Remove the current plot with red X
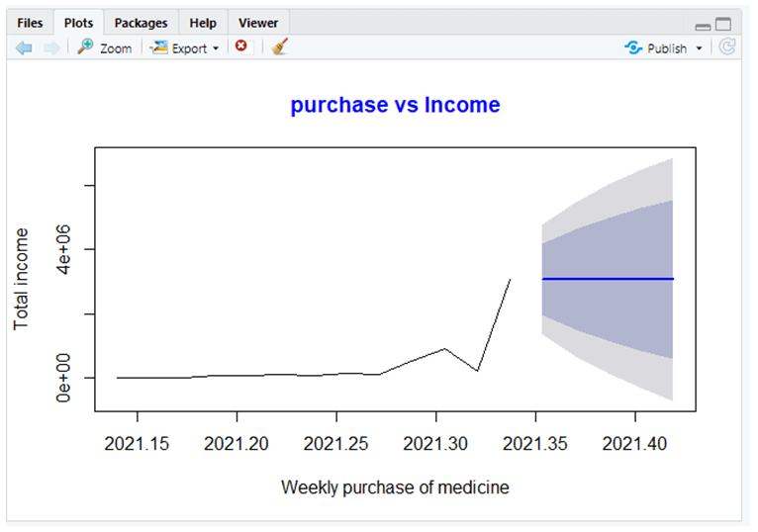758x532 pixels. [240, 46]
